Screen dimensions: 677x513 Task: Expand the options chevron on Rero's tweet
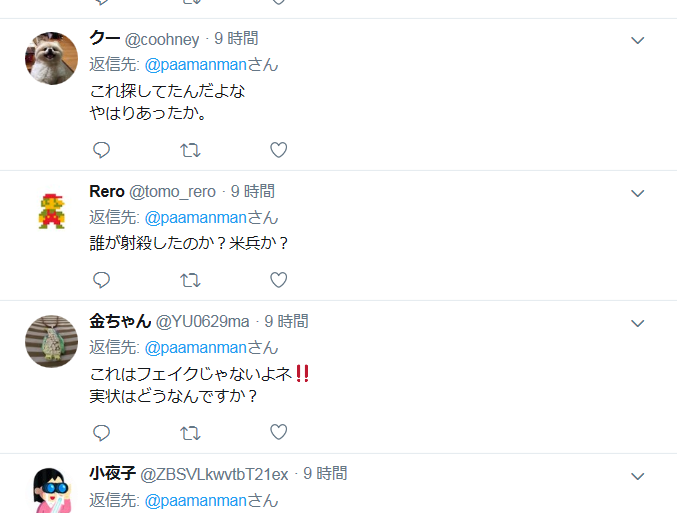tap(638, 193)
